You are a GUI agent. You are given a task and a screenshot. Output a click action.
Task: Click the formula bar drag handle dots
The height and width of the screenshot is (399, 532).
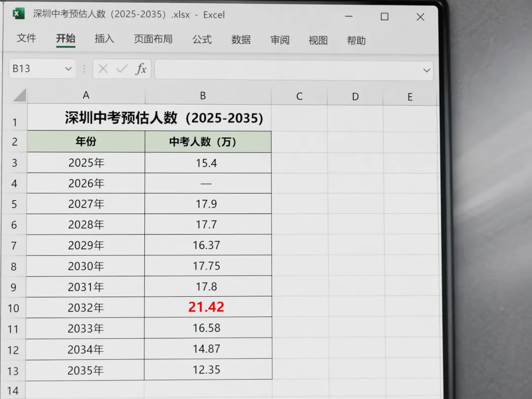click(x=84, y=69)
